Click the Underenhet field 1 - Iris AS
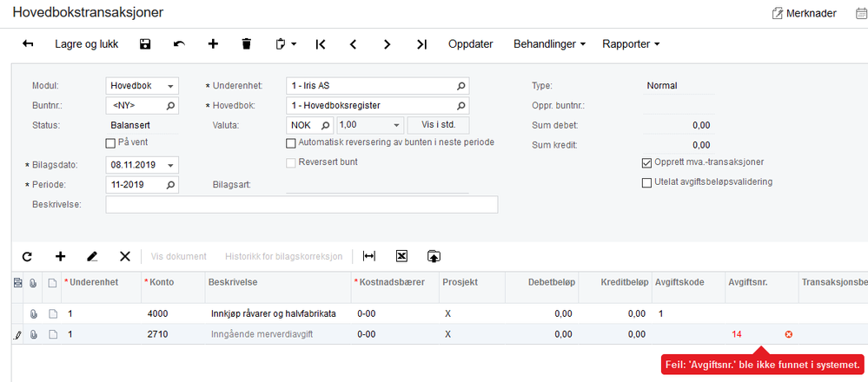 point(378,86)
